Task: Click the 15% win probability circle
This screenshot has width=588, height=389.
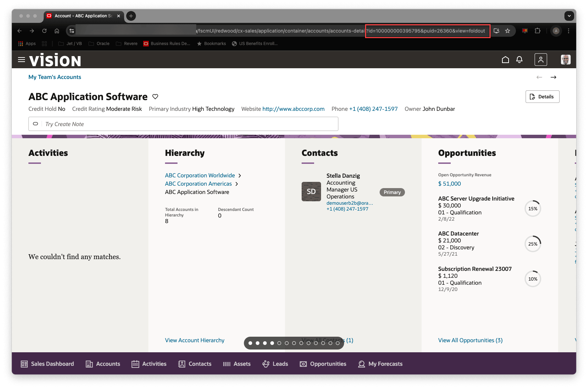Action: pyautogui.click(x=533, y=209)
